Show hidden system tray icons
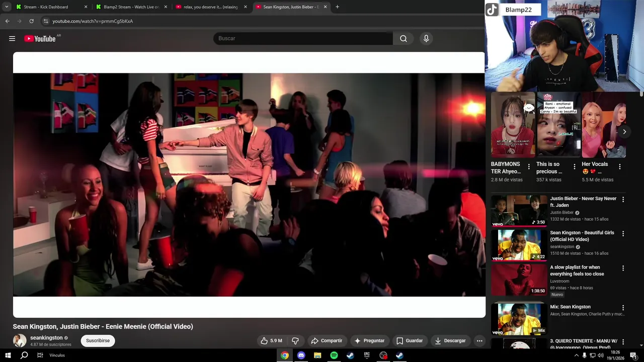 577,355
